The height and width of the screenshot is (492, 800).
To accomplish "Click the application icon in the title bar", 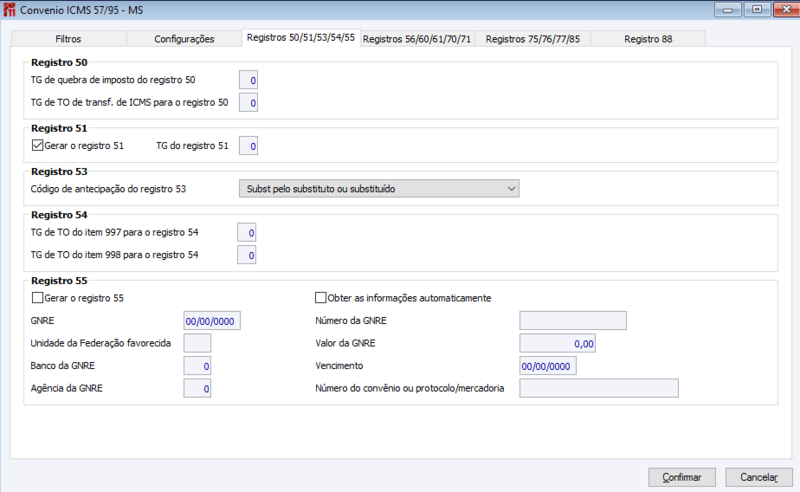I will point(9,10).
